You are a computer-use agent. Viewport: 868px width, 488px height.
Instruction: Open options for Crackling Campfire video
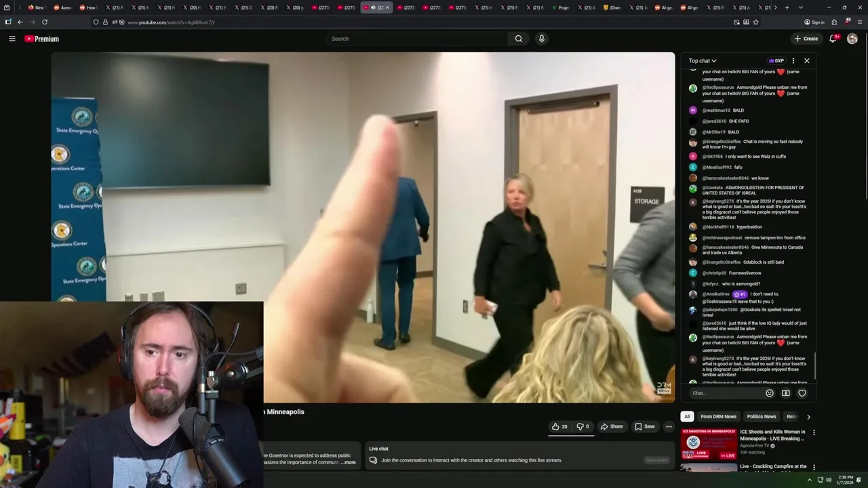pos(814,467)
